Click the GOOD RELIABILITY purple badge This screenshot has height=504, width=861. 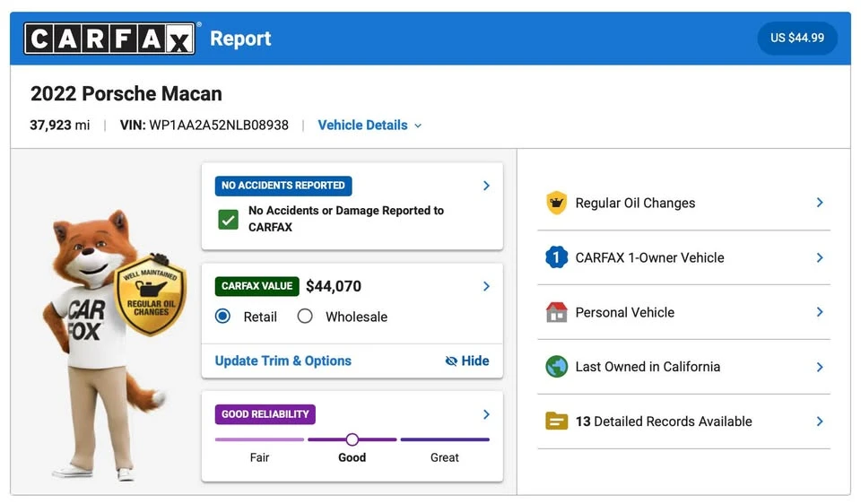pyautogui.click(x=265, y=414)
